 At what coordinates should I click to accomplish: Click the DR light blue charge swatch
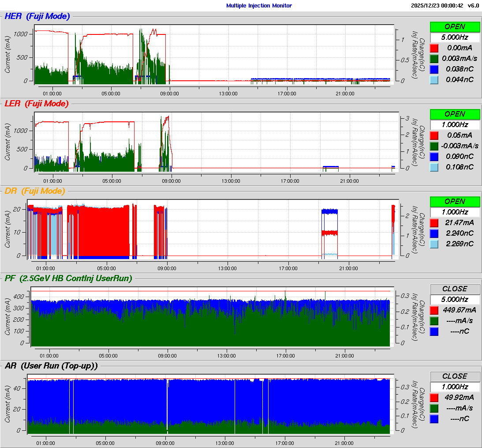point(434,244)
